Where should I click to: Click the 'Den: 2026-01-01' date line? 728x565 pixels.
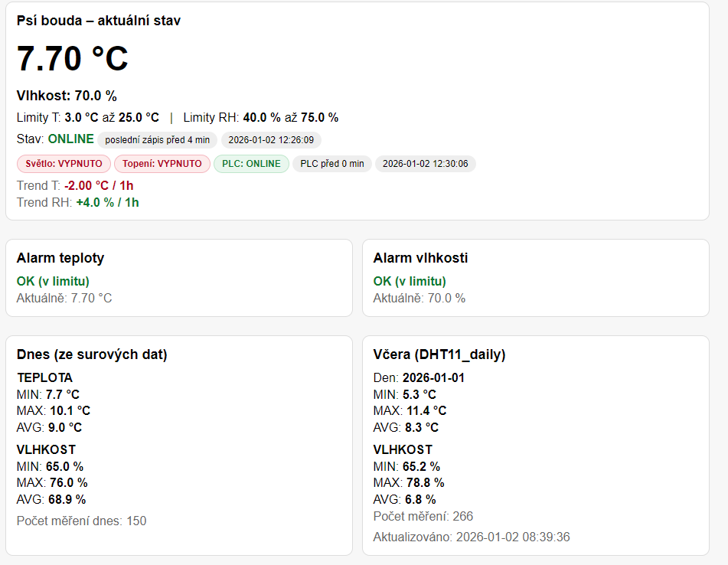tap(419, 378)
